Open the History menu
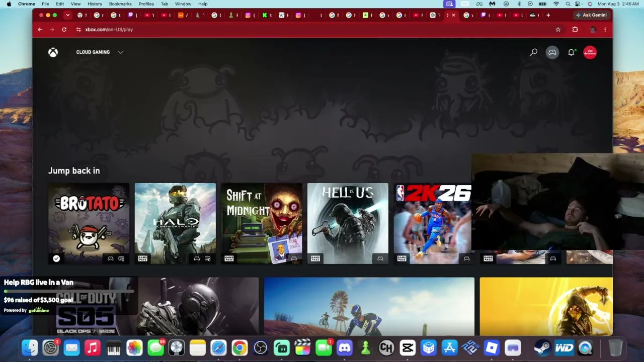Screen dimensions: 644x362 click(x=95, y=4)
